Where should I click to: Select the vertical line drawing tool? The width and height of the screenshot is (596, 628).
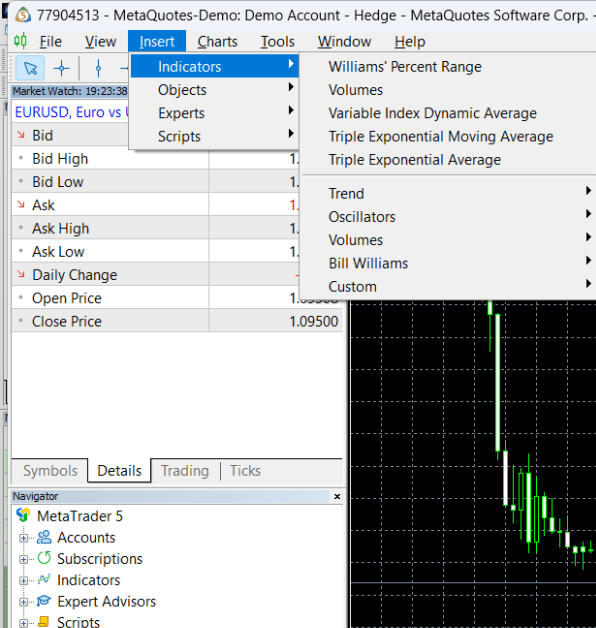[99, 68]
